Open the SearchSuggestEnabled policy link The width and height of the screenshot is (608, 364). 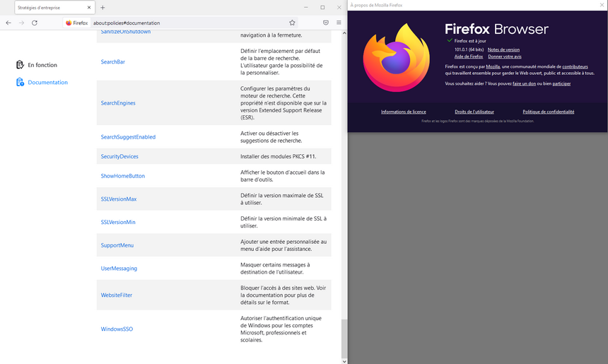coord(128,137)
